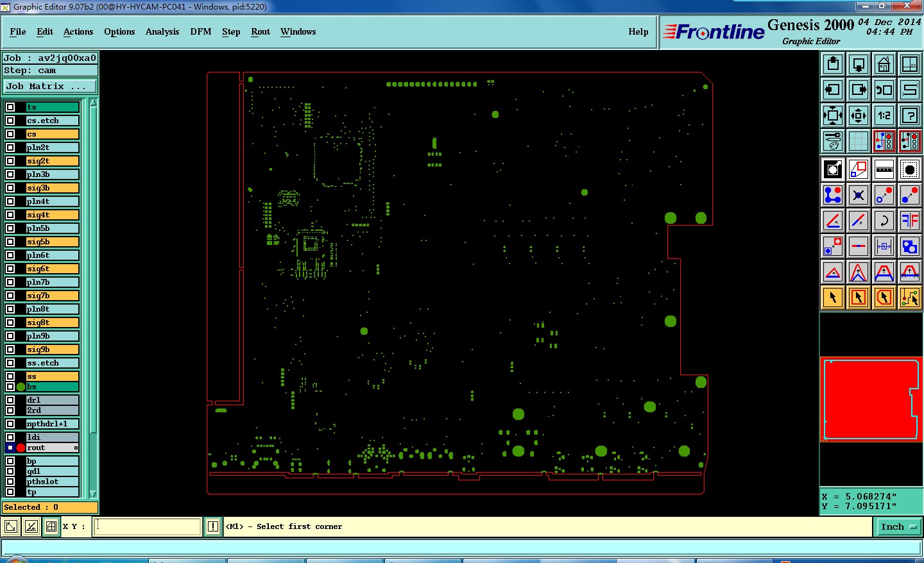Screen dimensions: 924x563
Task: Click the green color dot beside bs
Action: pyautogui.click(x=21, y=387)
